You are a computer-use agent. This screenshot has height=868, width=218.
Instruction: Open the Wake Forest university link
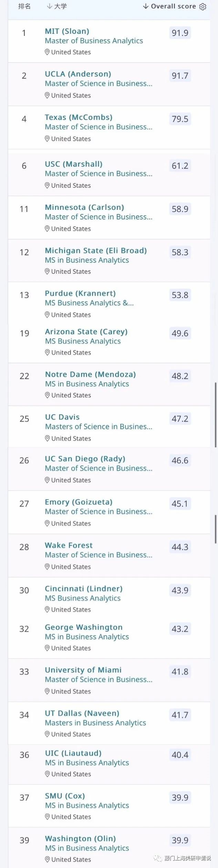click(x=69, y=545)
